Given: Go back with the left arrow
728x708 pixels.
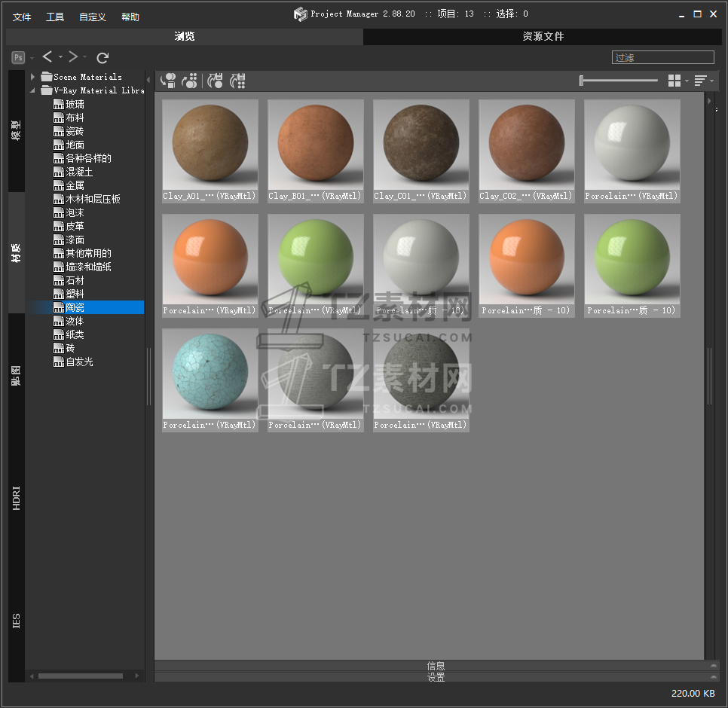Looking at the screenshot, I should (x=47, y=57).
